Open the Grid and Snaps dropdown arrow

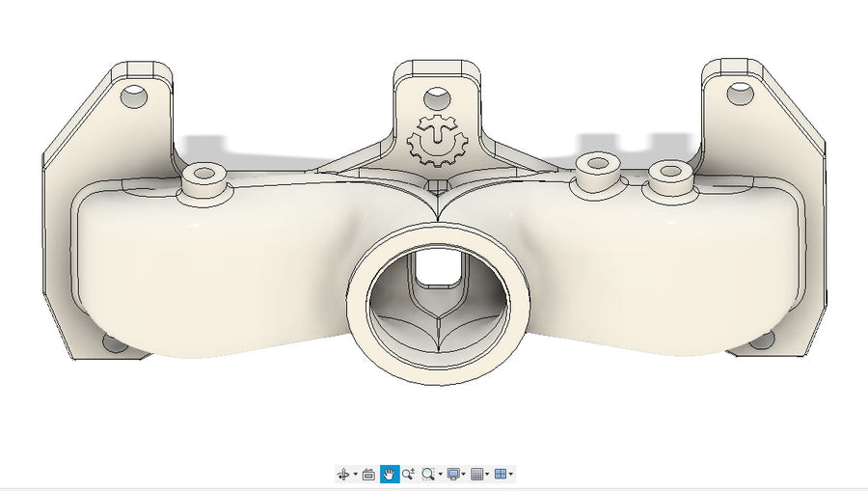[487, 475]
